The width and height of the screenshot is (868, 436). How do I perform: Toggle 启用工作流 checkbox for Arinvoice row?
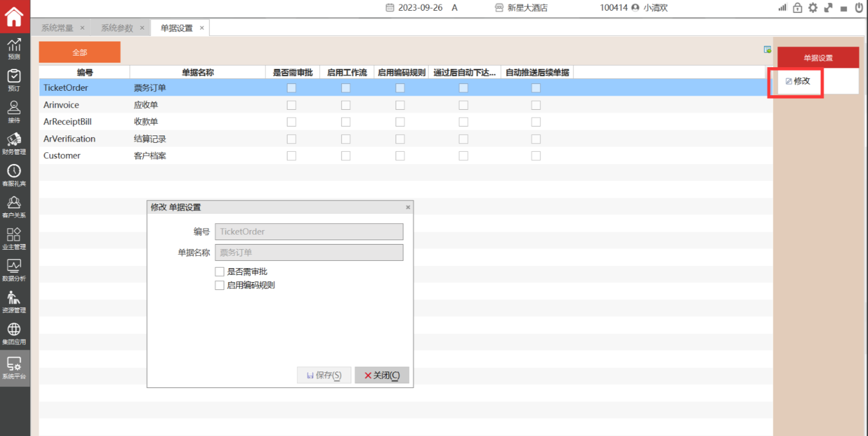346,105
